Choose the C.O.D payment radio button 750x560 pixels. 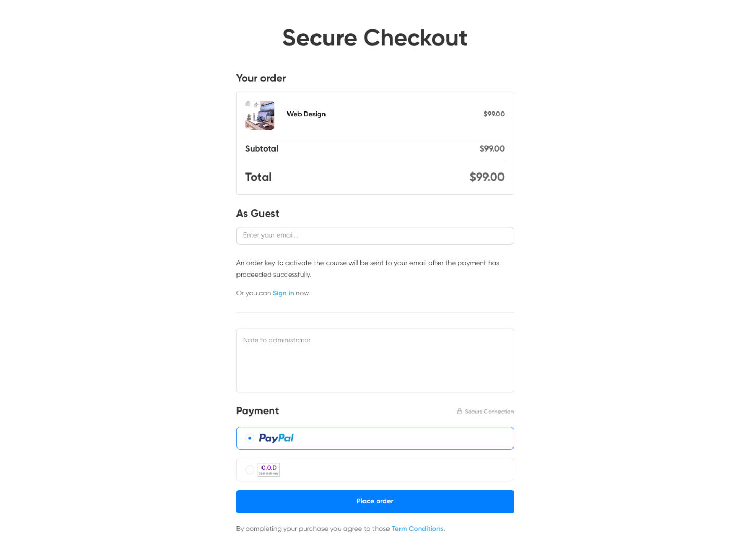(x=250, y=470)
